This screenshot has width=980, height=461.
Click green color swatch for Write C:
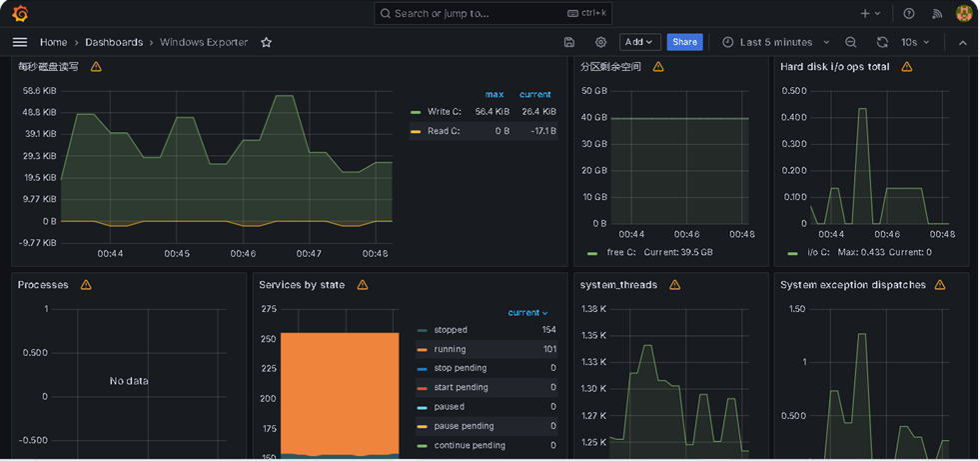(x=416, y=113)
